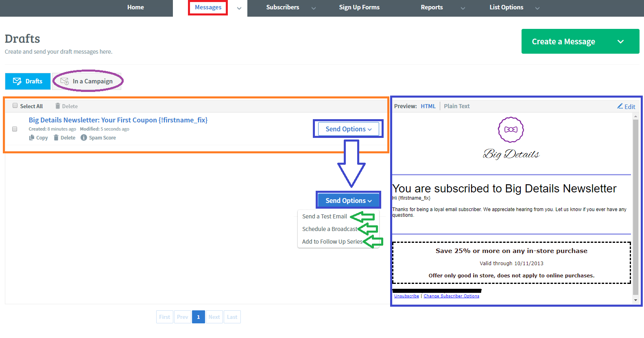
Task: Click the Created: 8 minutes ago text
Action: 52,129
